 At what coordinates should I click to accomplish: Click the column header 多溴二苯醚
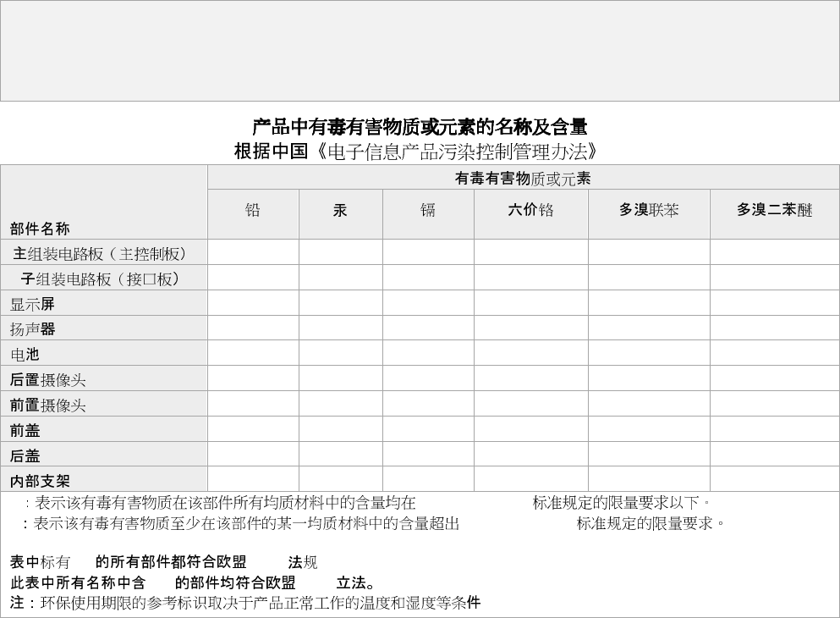(x=774, y=210)
